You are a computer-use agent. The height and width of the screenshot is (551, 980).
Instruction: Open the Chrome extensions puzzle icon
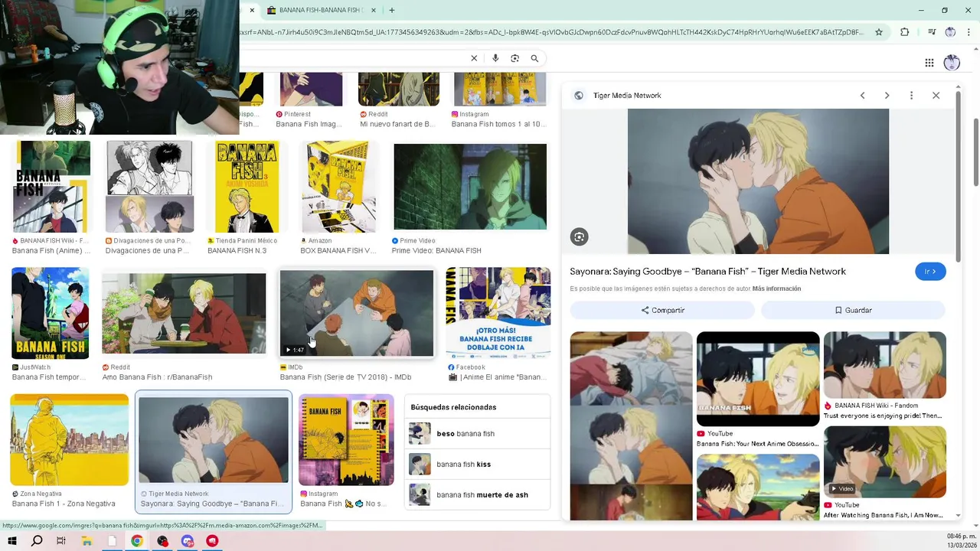[904, 32]
